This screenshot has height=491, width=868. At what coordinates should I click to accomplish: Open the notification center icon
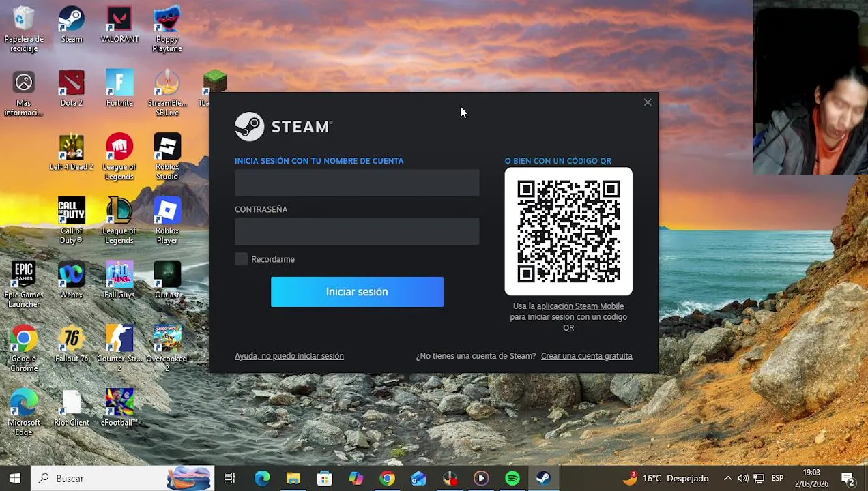click(x=848, y=478)
